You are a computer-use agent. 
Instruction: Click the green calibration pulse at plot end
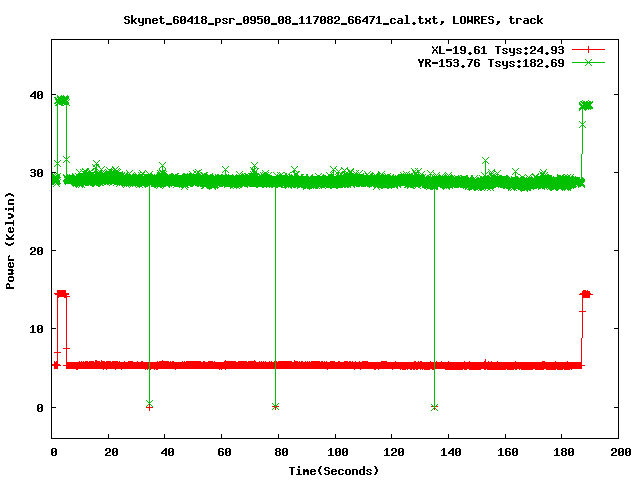(x=586, y=106)
